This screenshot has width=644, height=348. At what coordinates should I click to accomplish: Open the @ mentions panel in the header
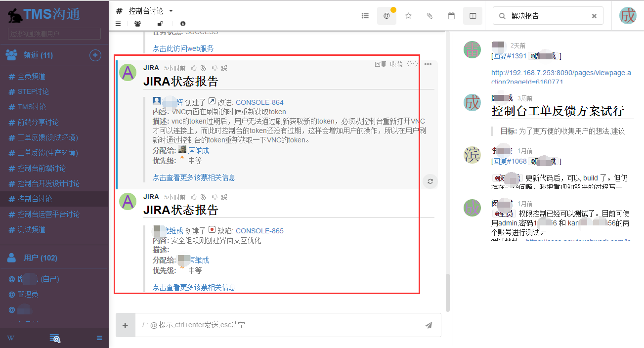[x=386, y=16]
